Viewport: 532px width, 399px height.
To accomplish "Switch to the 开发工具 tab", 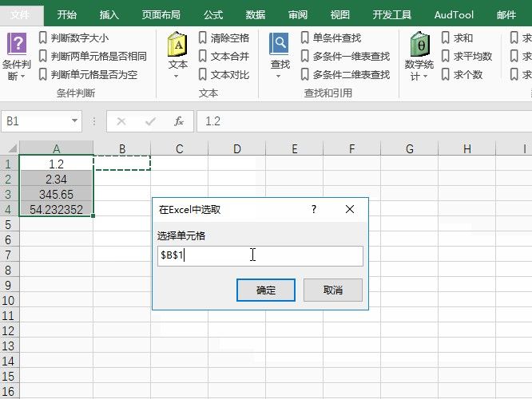I will [392, 15].
